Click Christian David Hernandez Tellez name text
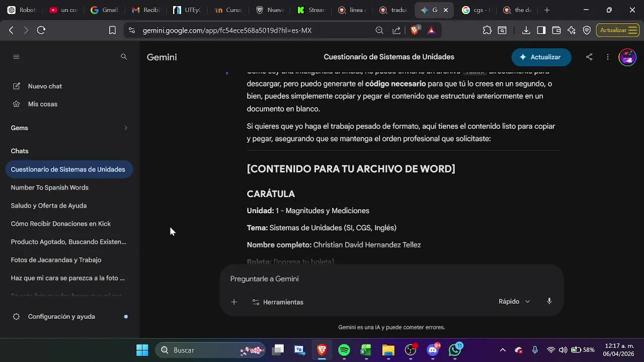The image size is (644, 362). (x=367, y=245)
